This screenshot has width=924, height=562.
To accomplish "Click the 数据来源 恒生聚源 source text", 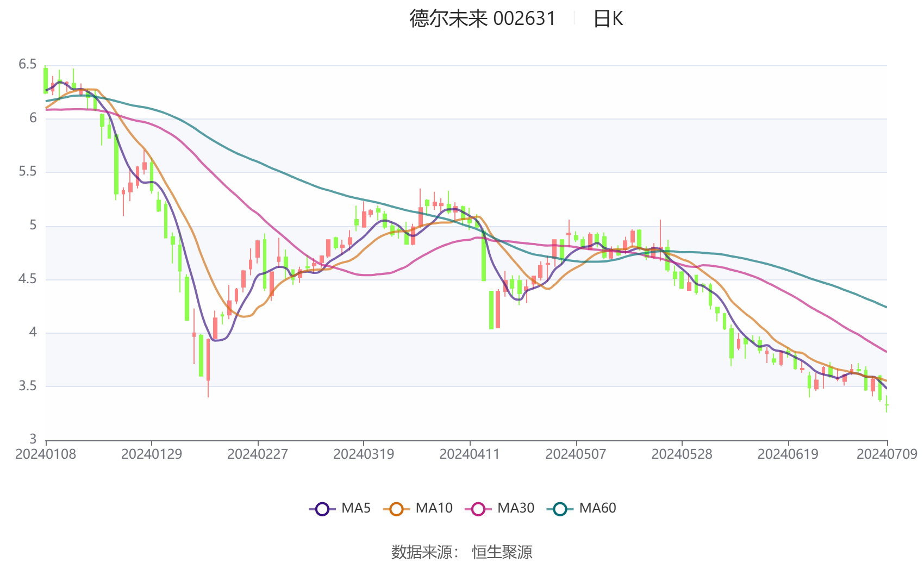I will (x=462, y=552).
